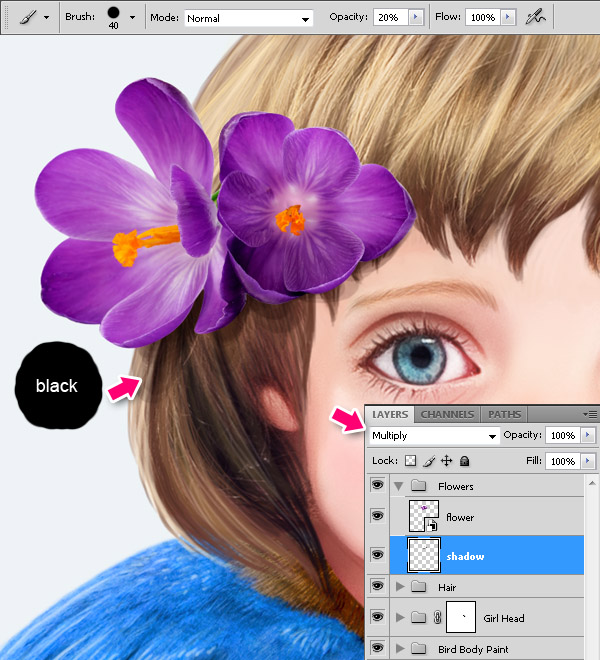Click lock transparent pixels icon
600x660 pixels.
pos(410,461)
